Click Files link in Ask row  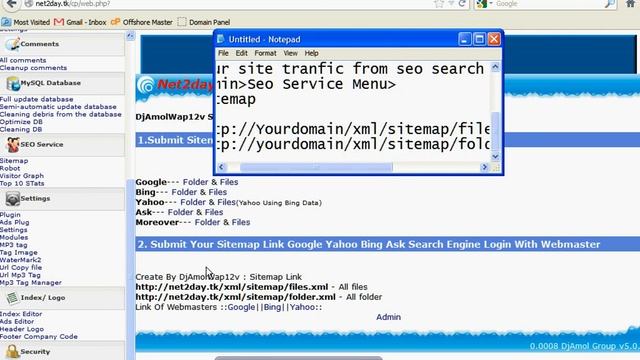[x=214, y=212]
